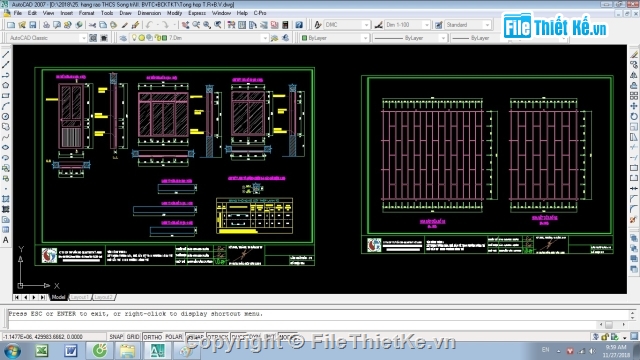The image size is (640, 360).
Task: Select the Move tool in modify toolbar
Action: (x=633, y=106)
